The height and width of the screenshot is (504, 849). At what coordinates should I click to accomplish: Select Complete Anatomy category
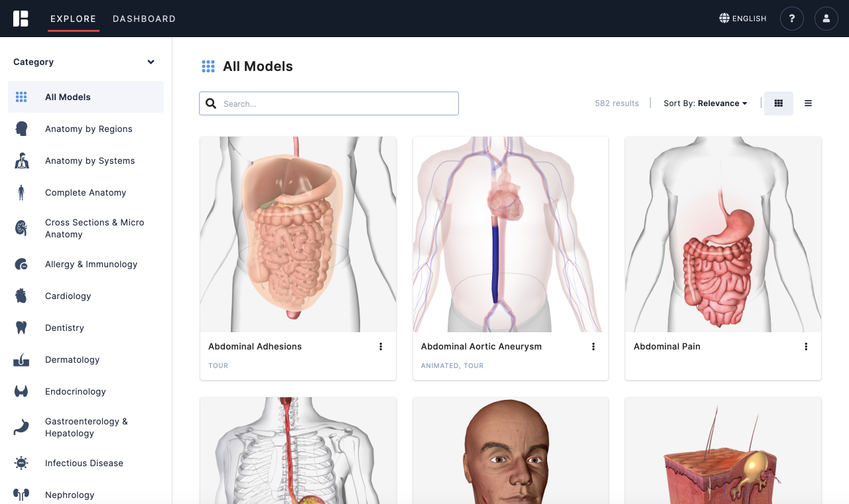pyautogui.click(x=86, y=192)
